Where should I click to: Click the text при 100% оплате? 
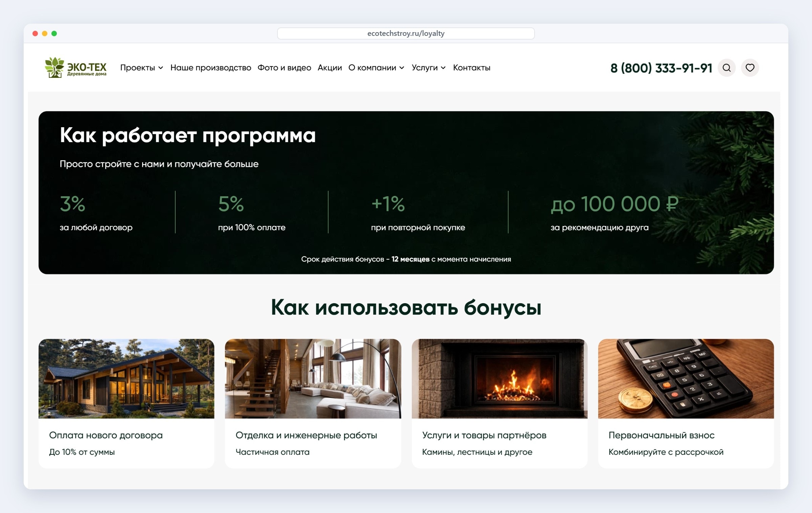coord(252,227)
